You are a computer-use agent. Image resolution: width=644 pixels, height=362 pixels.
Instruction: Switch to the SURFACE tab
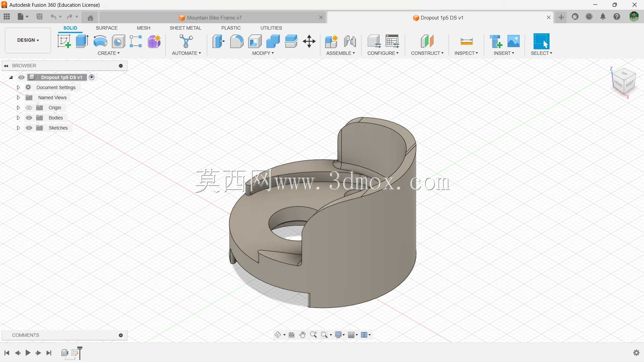coord(107,28)
